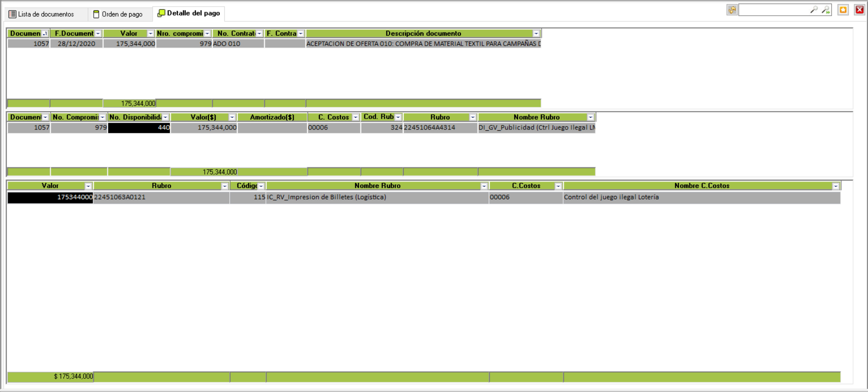This screenshot has width=868, height=392.
Task: Select the Detalle del pago tab
Action: [x=189, y=13]
